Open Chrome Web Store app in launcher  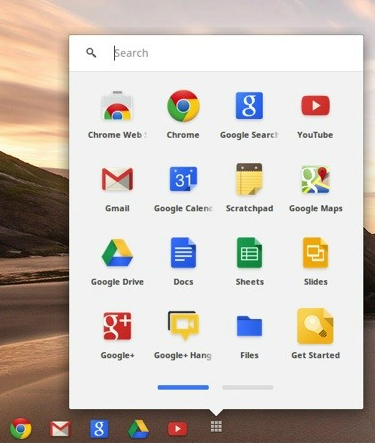[117, 106]
